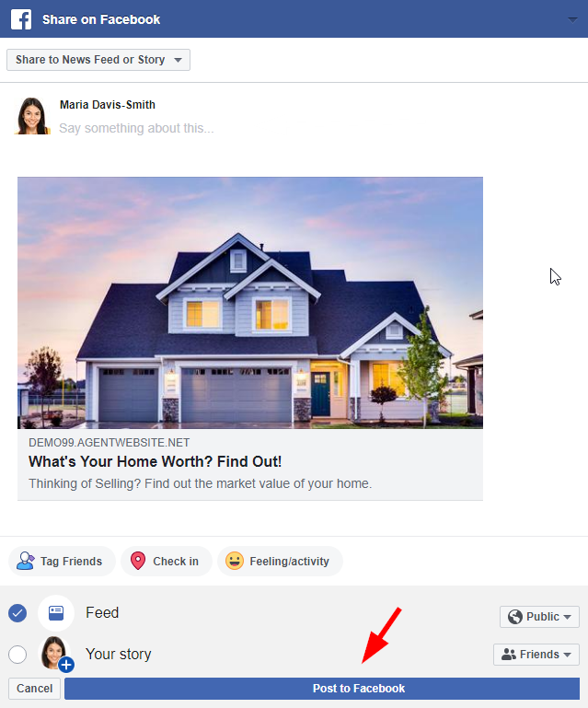
Task: Uncheck the Feed checkmark toggle
Action: click(x=17, y=613)
